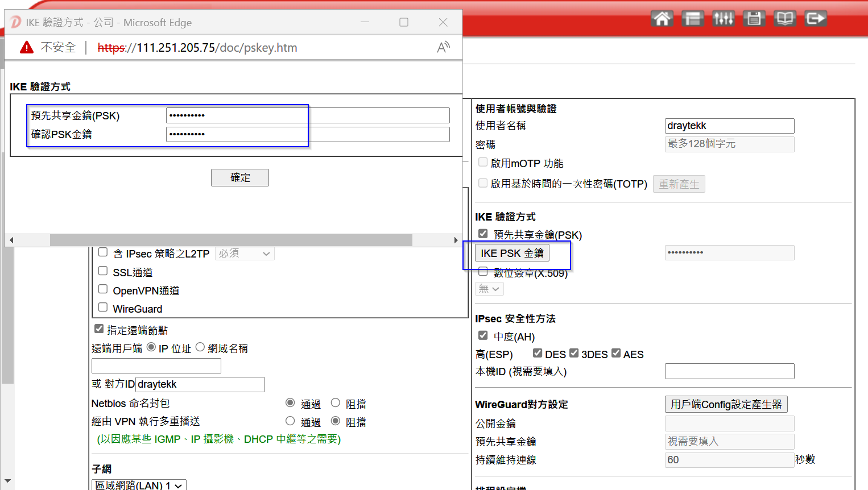The width and height of the screenshot is (868, 490).
Task: Click the IKE PSK 金鑰 button
Action: tap(512, 254)
